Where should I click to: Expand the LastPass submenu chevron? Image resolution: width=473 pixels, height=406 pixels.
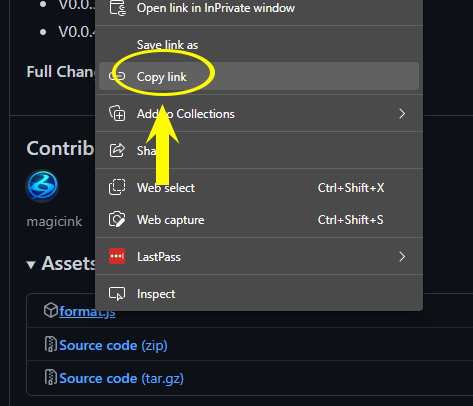tap(402, 257)
